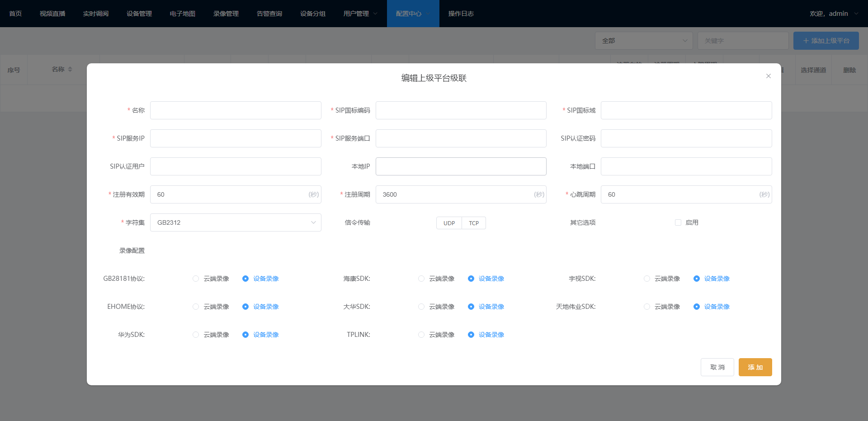The height and width of the screenshot is (421, 868).
Task: Choose UDP for 信令传输
Action: [x=449, y=223]
